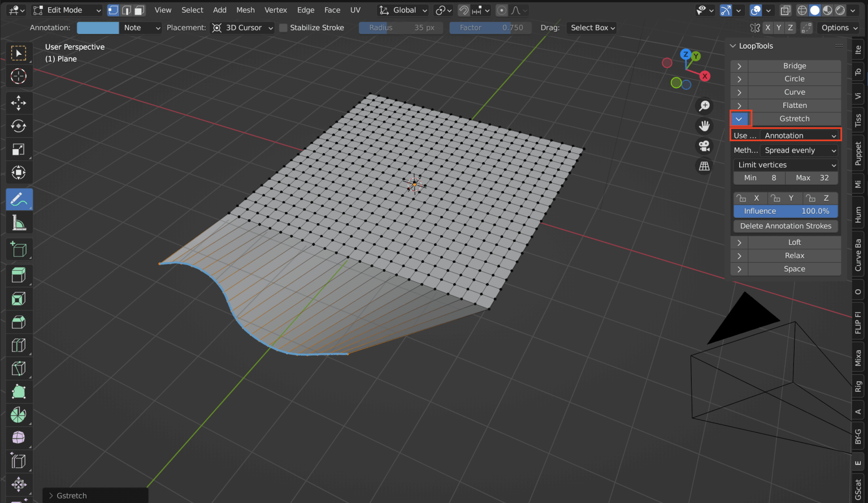
Task: Toggle X-axis mirror in Gstretch options
Action: tap(750, 198)
